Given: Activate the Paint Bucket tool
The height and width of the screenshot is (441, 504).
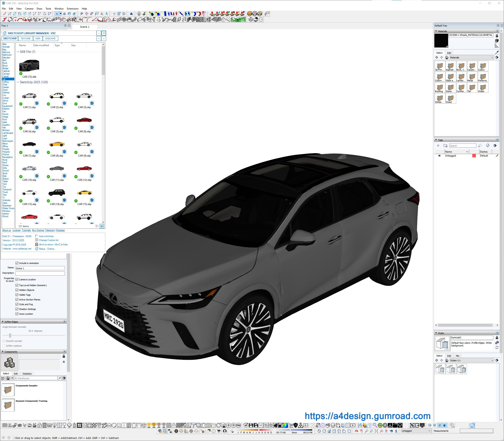Looking at the screenshot, I should point(69,14).
